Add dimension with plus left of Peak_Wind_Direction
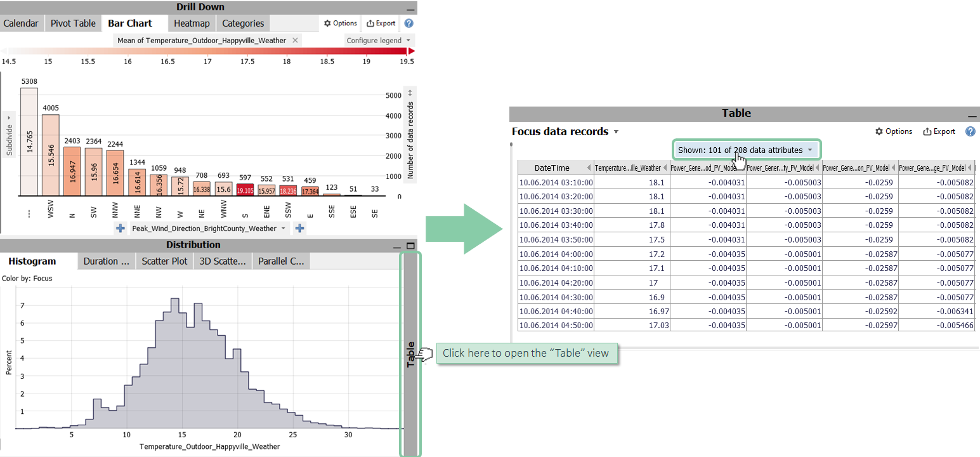Screen dimensions: 980x457 [x=120, y=228]
